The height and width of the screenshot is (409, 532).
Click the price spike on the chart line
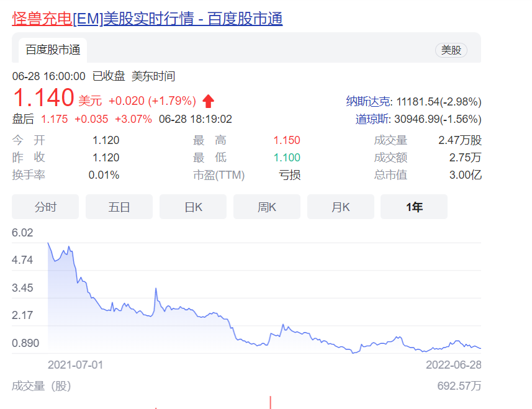click(x=155, y=290)
